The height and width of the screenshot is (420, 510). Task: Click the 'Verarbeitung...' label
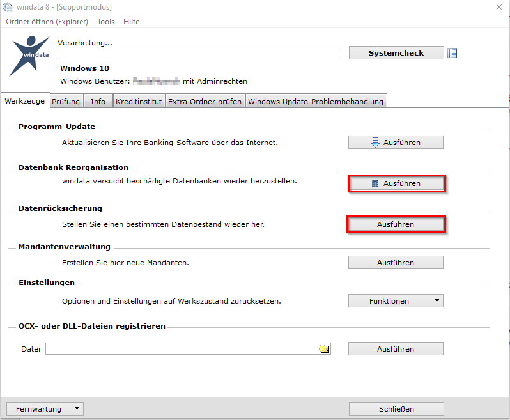(x=85, y=43)
